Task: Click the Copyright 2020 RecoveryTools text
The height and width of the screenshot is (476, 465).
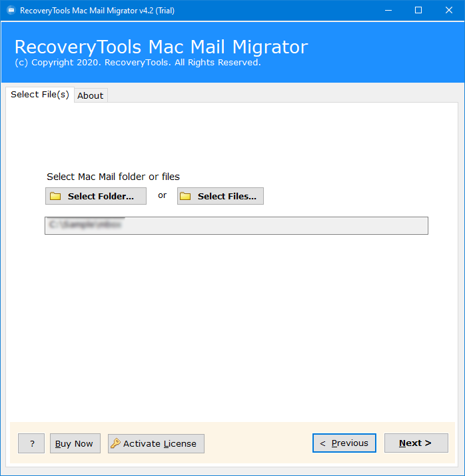Action: tap(138, 63)
